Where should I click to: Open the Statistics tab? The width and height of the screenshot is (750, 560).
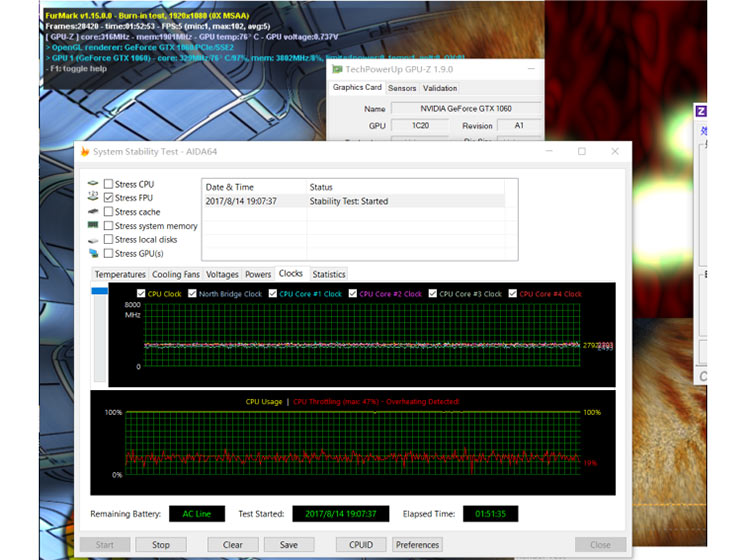tap(329, 275)
